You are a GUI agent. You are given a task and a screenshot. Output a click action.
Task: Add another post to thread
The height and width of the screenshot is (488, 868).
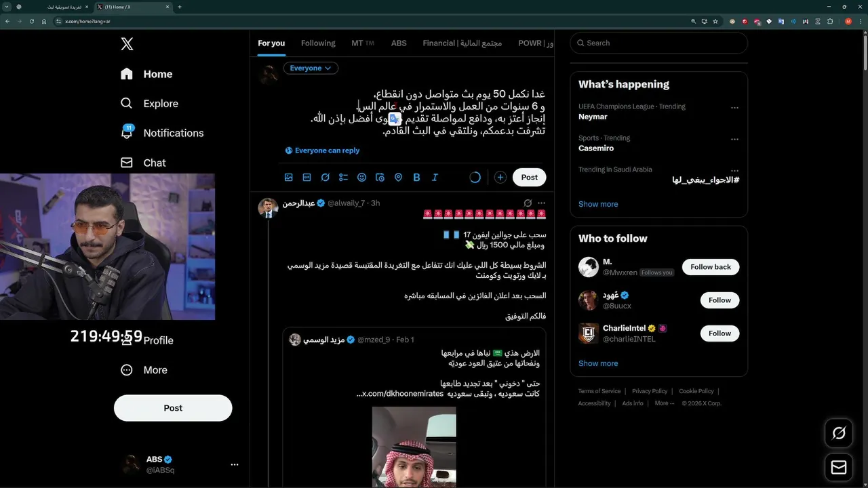pyautogui.click(x=500, y=178)
